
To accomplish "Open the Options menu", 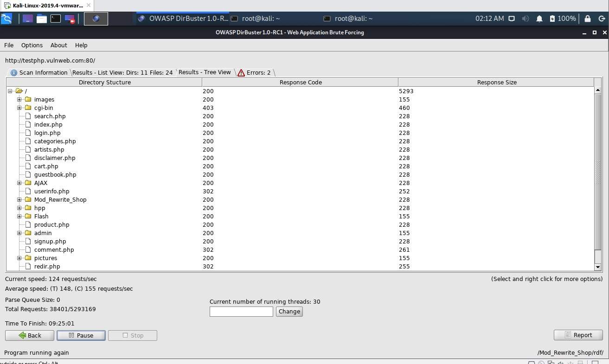I will coord(32,45).
